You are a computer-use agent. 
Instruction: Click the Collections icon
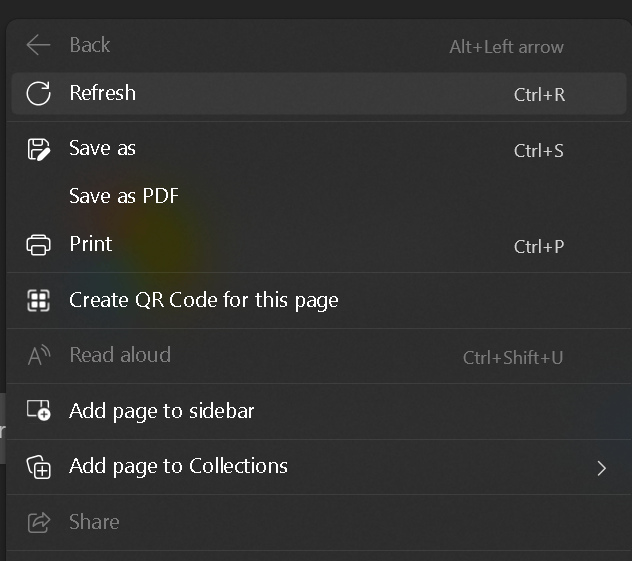click(38, 467)
